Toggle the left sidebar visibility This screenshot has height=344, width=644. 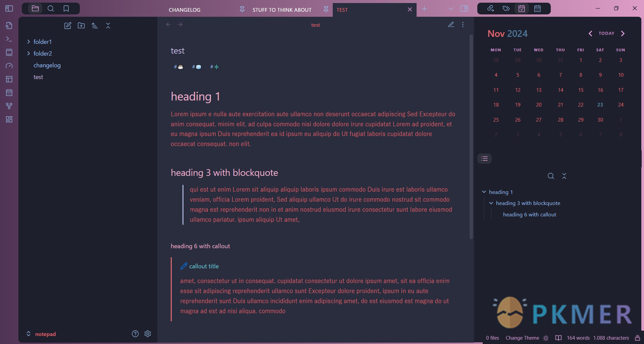(x=9, y=9)
